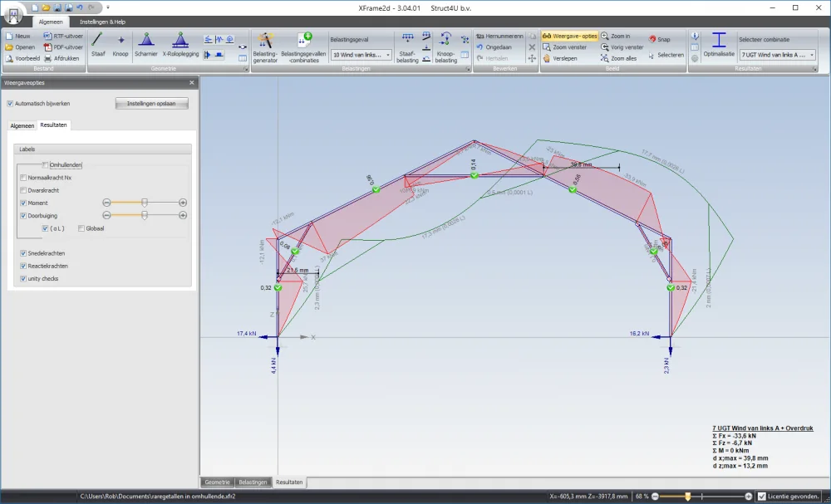The width and height of the screenshot is (831, 504).
Task: Close the Weergaveopties panel
Action: pos(192,83)
